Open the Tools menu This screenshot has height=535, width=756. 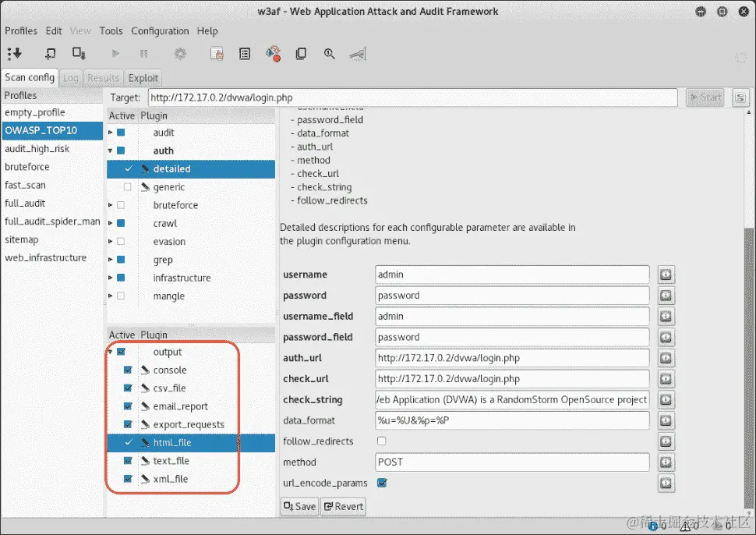point(111,31)
